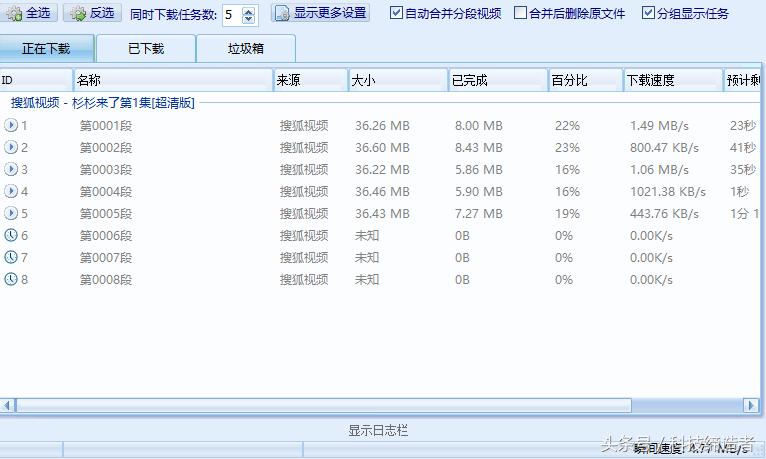766x459 pixels.
Task: Sort by the 已完成 column header
Action: (x=498, y=80)
